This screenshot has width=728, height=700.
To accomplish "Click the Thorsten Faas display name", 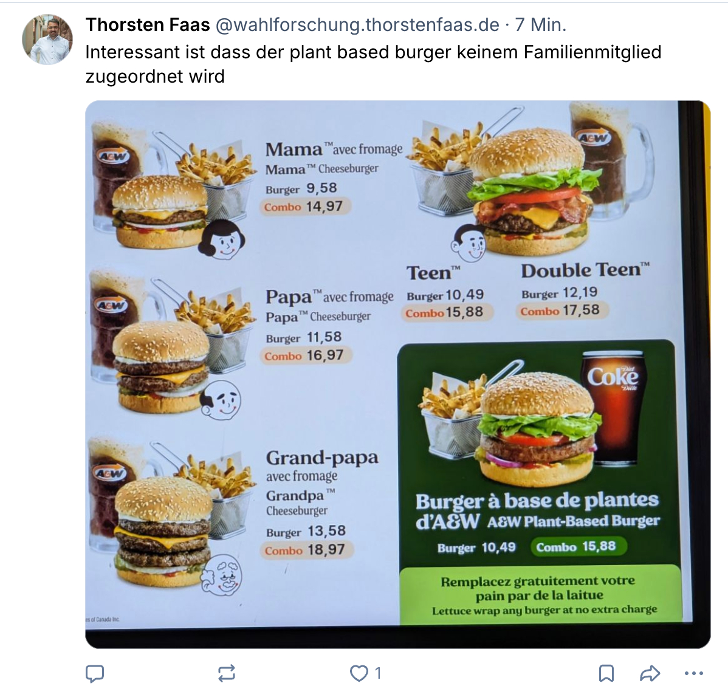I will tap(148, 25).
